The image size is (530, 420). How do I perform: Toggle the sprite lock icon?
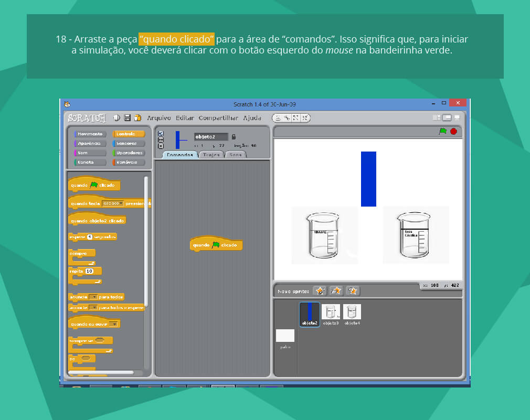click(234, 137)
